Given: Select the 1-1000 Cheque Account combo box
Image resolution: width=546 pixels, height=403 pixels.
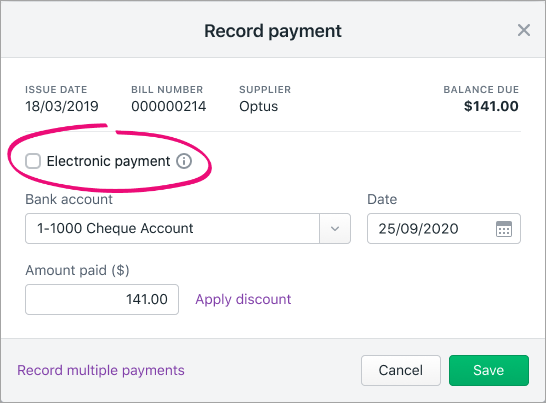Looking at the screenshot, I should [x=188, y=228].
